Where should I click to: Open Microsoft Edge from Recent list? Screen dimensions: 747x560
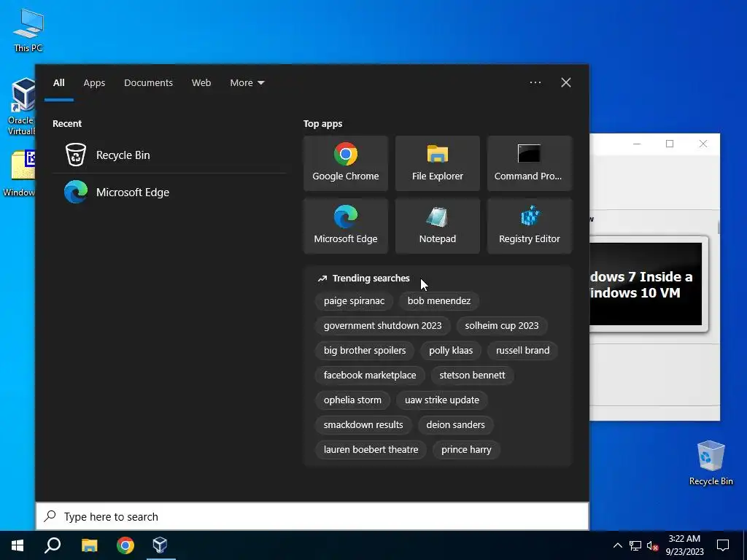[169, 192]
